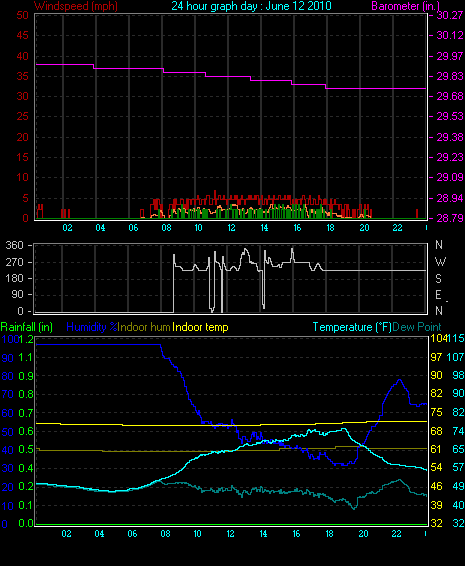Screen dimensions: 465x566
Task: Click the 'Windspeed (mph)' axis title
Action: (x=76, y=6)
